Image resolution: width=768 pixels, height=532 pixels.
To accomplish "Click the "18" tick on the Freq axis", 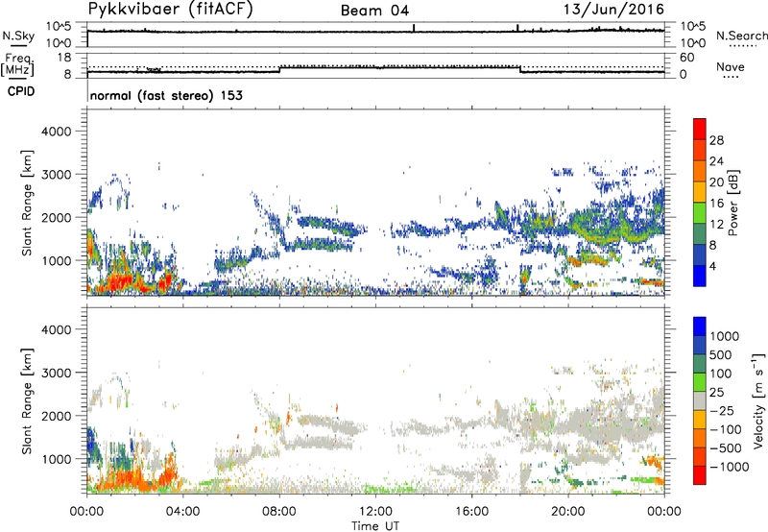I will 64,58.
